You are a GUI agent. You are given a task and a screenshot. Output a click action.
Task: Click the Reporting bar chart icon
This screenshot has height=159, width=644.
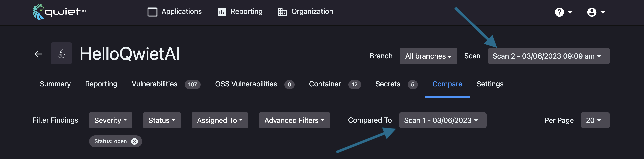tap(222, 12)
